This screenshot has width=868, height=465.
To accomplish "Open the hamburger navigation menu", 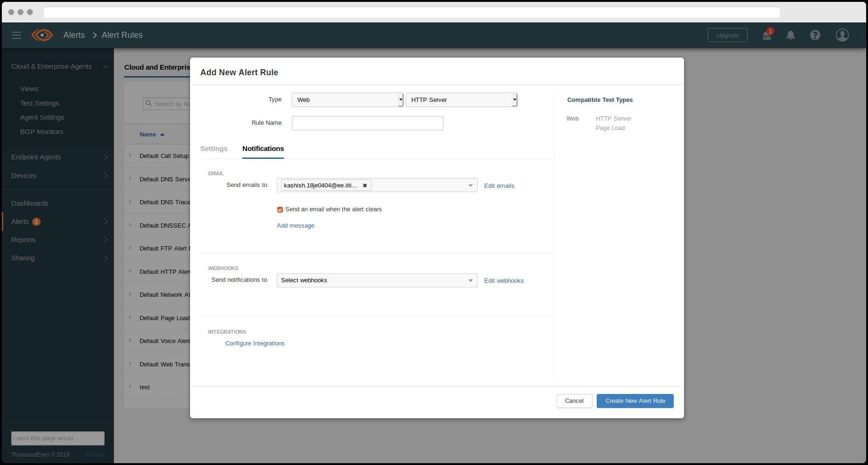I will pyautogui.click(x=16, y=35).
